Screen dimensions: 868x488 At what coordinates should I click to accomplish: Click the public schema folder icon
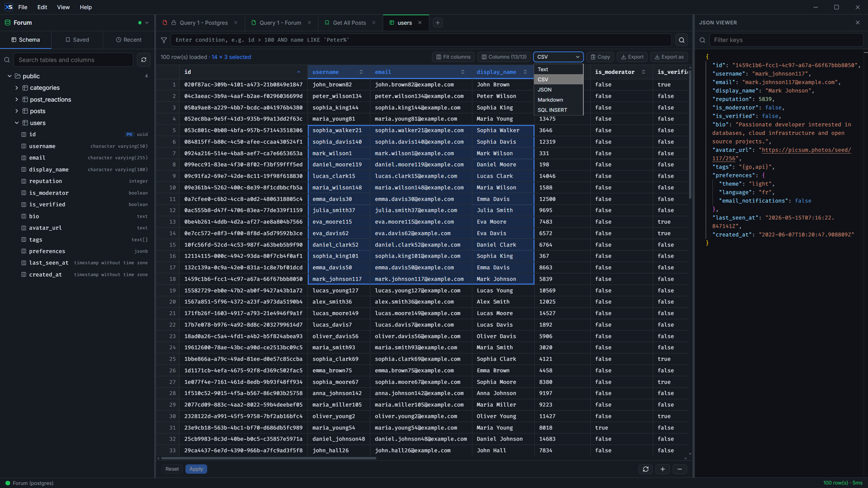pyautogui.click(x=18, y=76)
